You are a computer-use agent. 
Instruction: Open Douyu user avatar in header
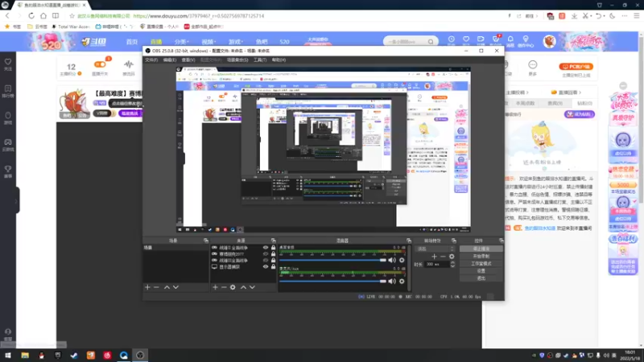pyautogui.click(x=550, y=42)
